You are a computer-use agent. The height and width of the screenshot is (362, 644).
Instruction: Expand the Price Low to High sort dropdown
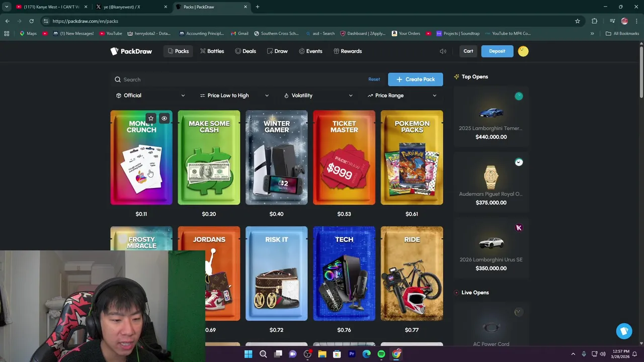234,96
